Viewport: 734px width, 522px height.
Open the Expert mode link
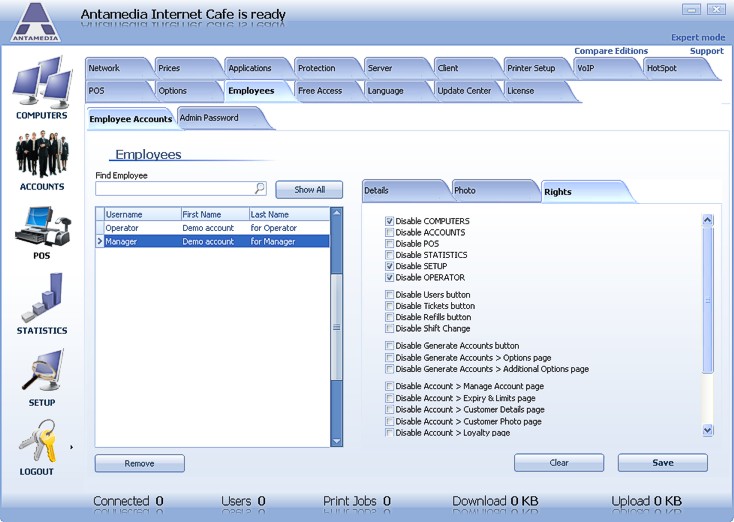(698, 37)
